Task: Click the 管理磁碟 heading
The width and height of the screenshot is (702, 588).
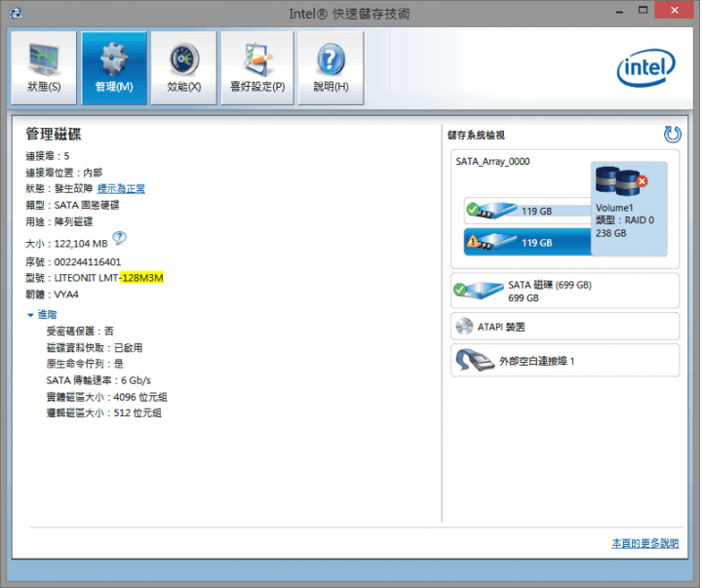Action: 54,134
